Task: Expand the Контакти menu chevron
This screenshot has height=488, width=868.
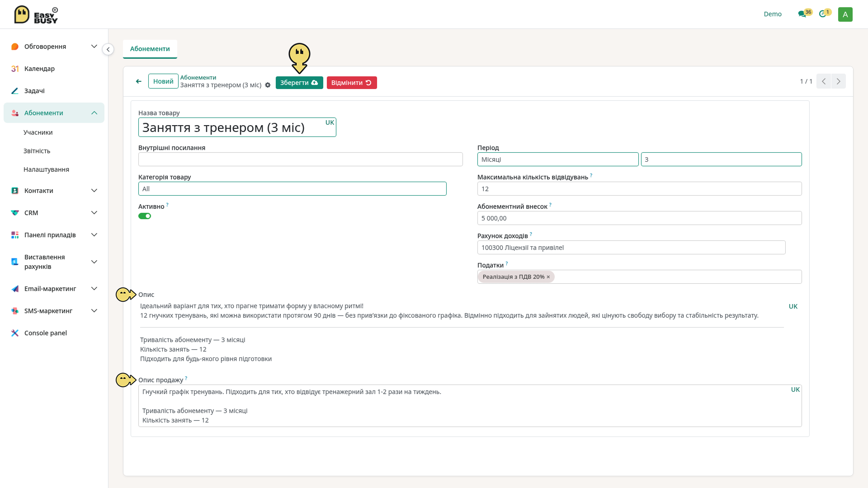Action: pos(94,191)
